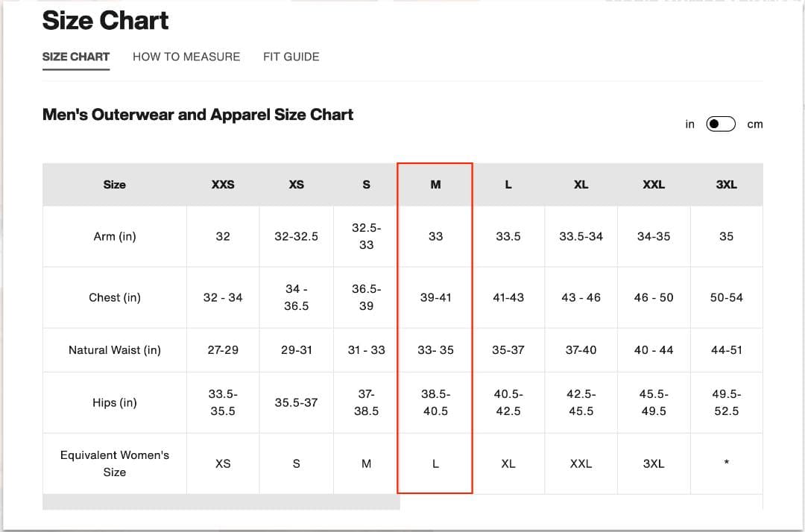
Task: Click the horizontal scrollbar below the table
Action: click(221, 502)
